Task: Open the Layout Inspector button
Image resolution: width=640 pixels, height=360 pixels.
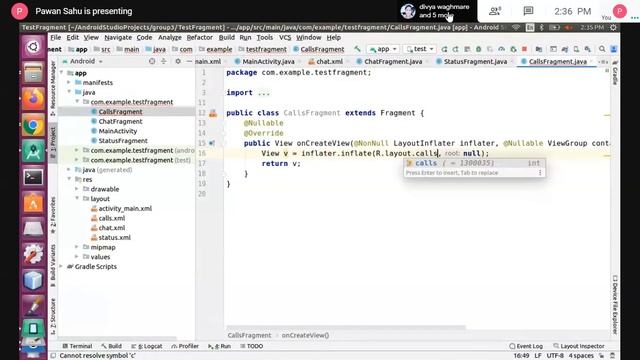Action: [x=579, y=346]
